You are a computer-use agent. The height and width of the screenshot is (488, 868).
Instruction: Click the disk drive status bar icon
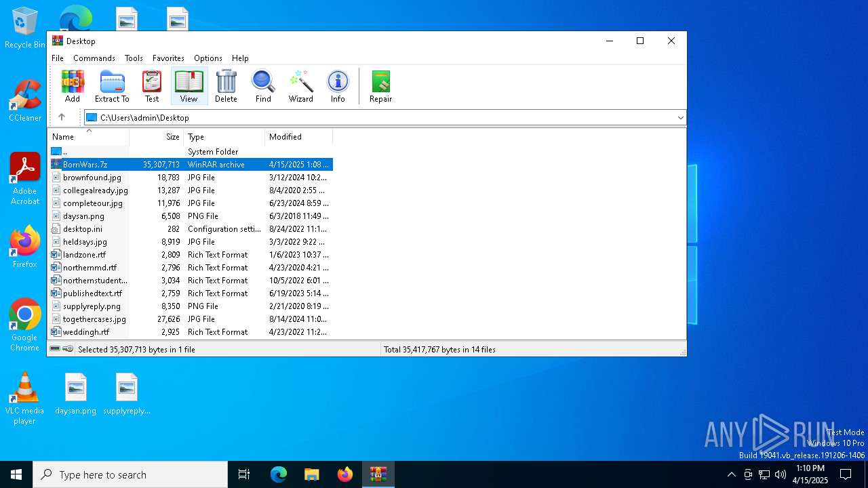click(x=55, y=349)
